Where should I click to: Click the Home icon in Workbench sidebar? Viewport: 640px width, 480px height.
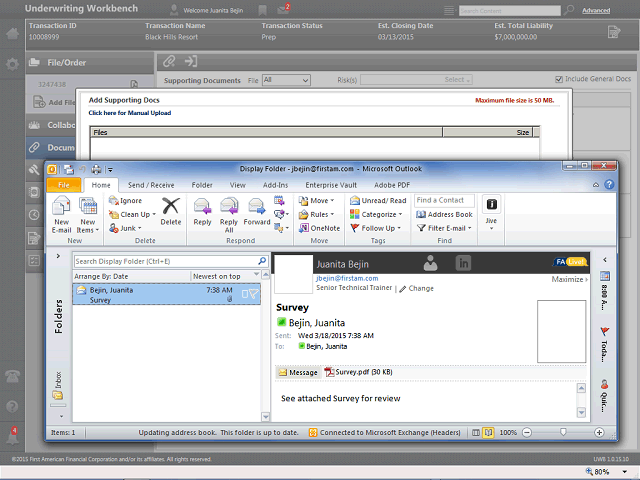[12, 33]
